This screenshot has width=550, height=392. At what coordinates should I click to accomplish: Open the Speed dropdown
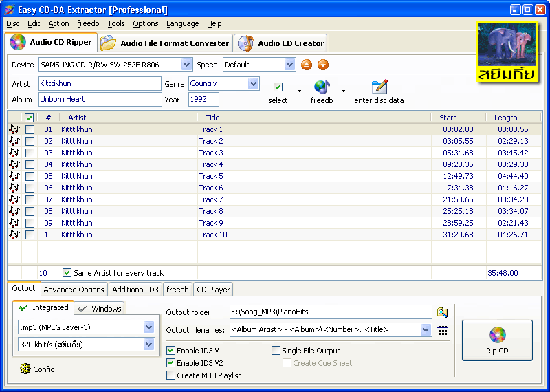click(289, 65)
